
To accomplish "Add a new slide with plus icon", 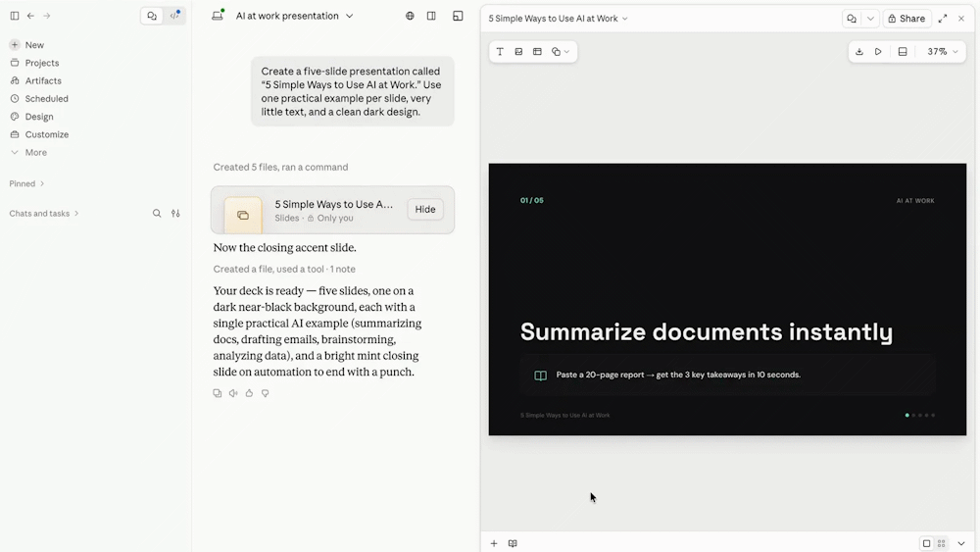I will click(494, 543).
